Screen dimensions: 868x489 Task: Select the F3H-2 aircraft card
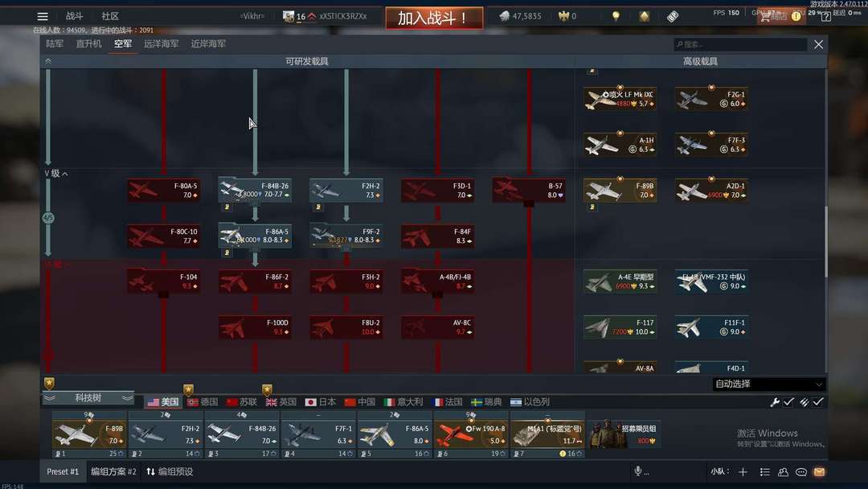pos(346,281)
